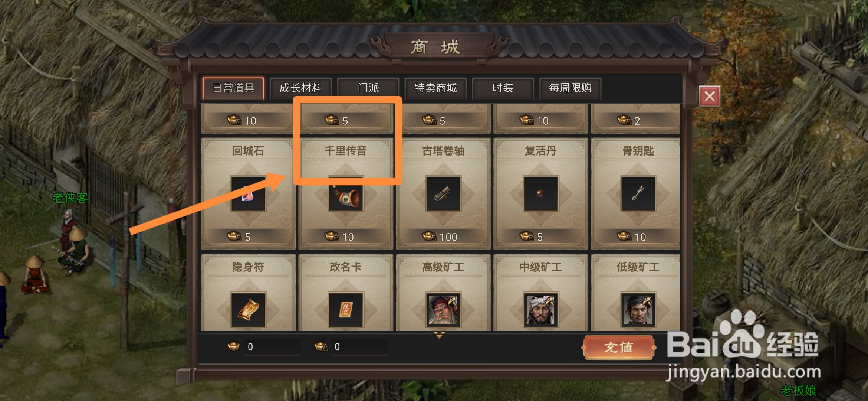Screen dimensions: 868x401
Task: Click the 老侠客 NPC character
Action: tap(69, 230)
